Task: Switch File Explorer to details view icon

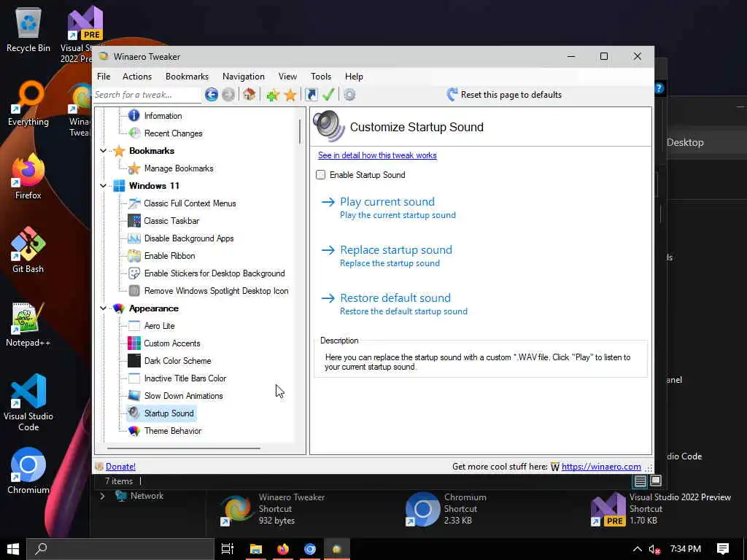Action: point(640,481)
